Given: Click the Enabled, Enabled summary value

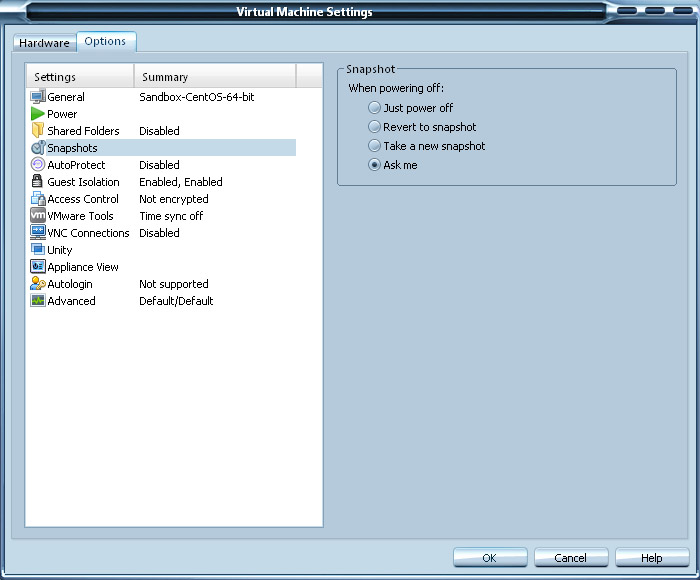Looking at the screenshot, I should (x=181, y=182).
